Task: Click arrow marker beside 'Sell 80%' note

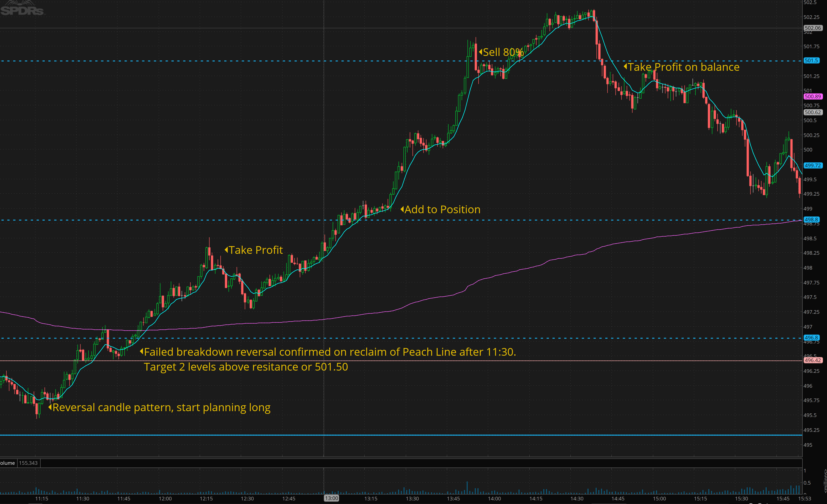Action: pos(481,52)
